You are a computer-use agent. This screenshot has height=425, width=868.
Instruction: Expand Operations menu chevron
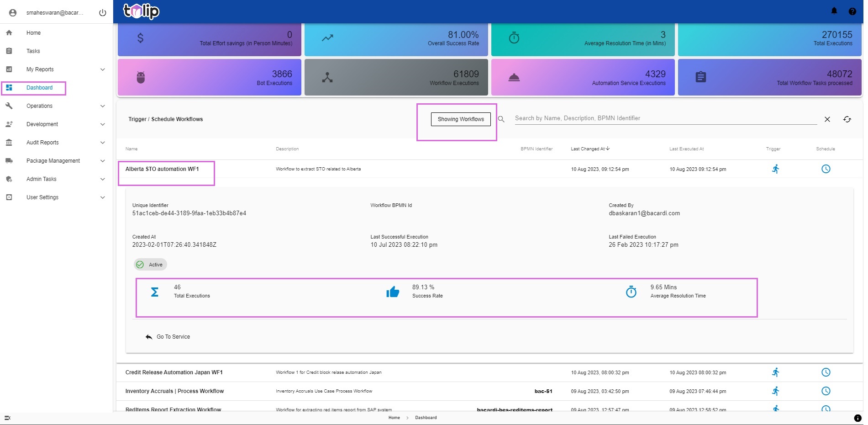tap(103, 106)
